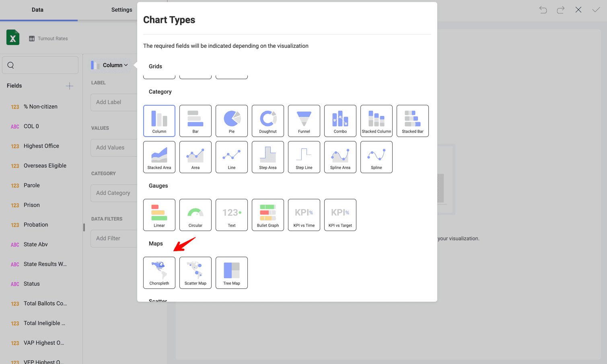Click the Add Filter placeholder
Screen dimensions: 607x364
tap(114, 238)
